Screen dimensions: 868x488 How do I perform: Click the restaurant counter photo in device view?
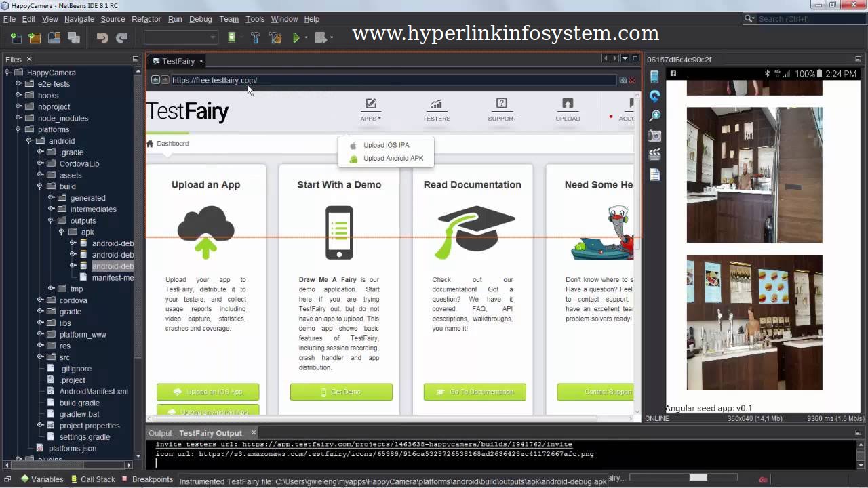754,323
